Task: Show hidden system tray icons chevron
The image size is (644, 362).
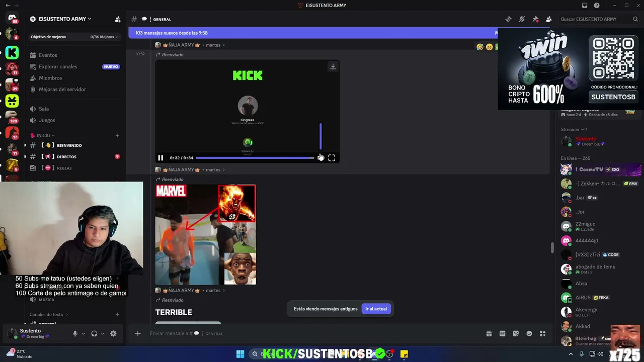Action: [571, 354]
